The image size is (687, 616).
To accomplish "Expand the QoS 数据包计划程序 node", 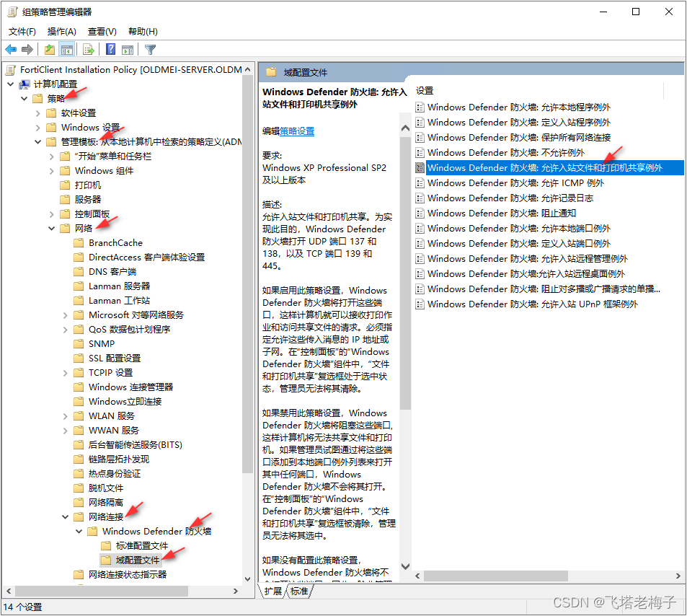I will point(66,329).
